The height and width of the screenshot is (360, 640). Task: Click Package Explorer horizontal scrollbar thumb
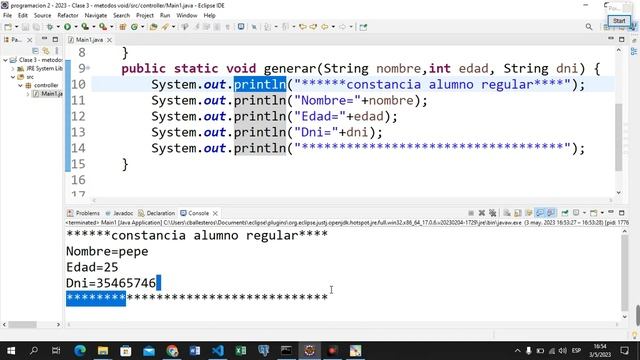pos(23,324)
